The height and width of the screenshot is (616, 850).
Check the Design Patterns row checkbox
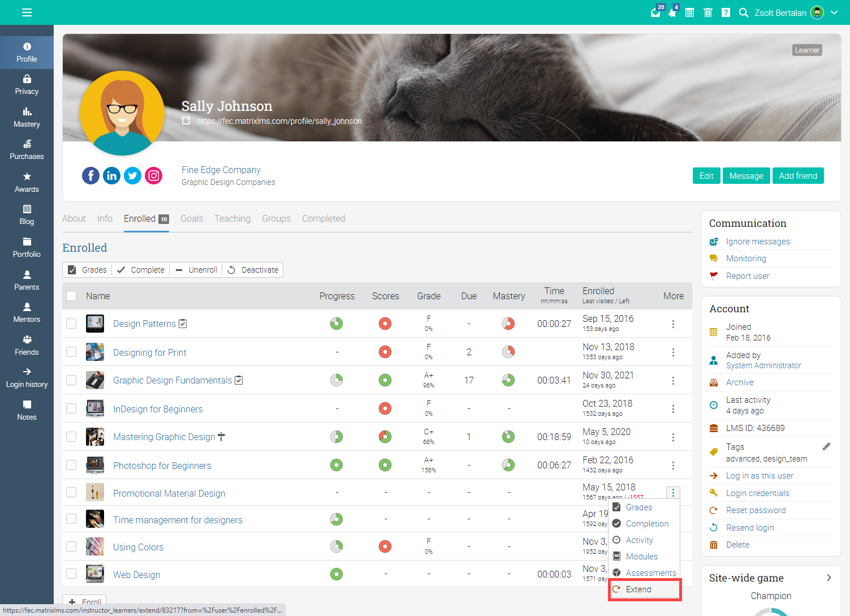coord(71,324)
